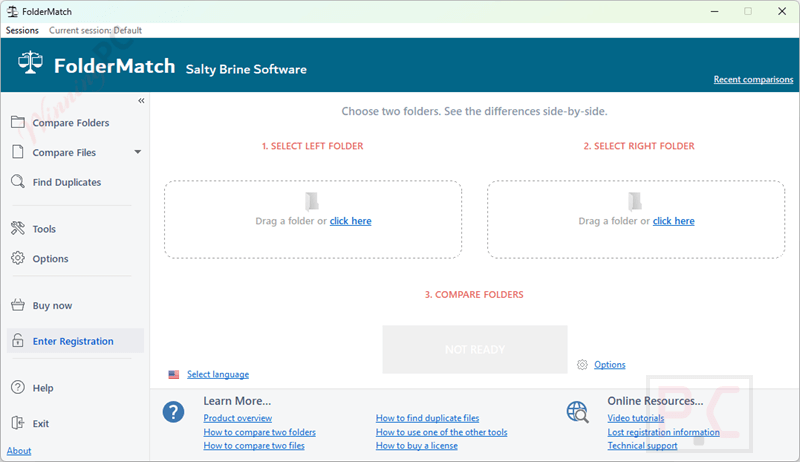Click the Find Duplicates magnifier icon
The image size is (800, 462).
click(18, 182)
